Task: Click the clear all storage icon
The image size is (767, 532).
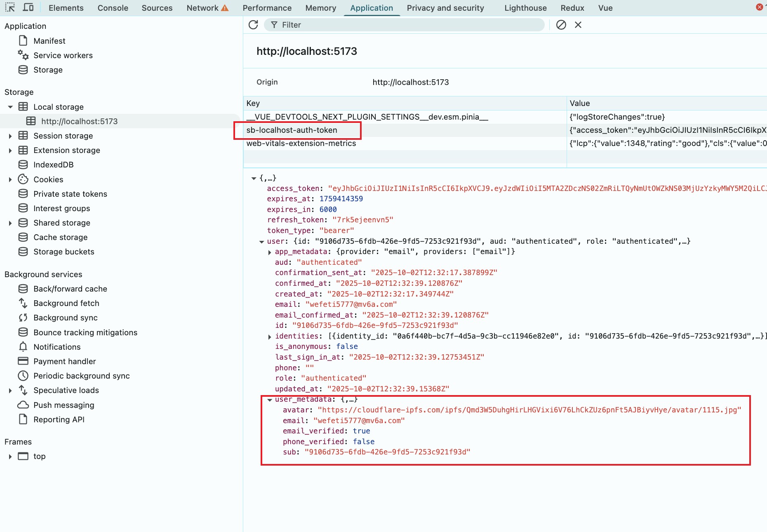Action: pyautogui.click(x=561, y=25)
